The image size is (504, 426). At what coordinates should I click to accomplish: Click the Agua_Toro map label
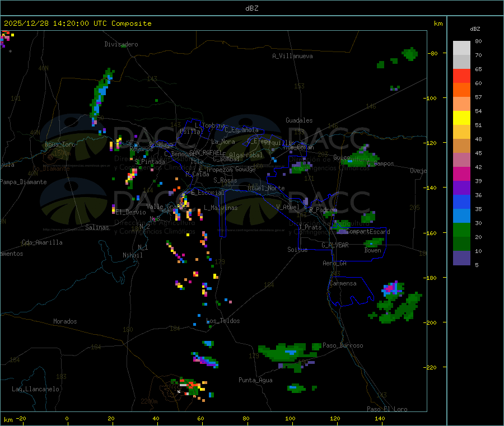(x=60, y=144)
